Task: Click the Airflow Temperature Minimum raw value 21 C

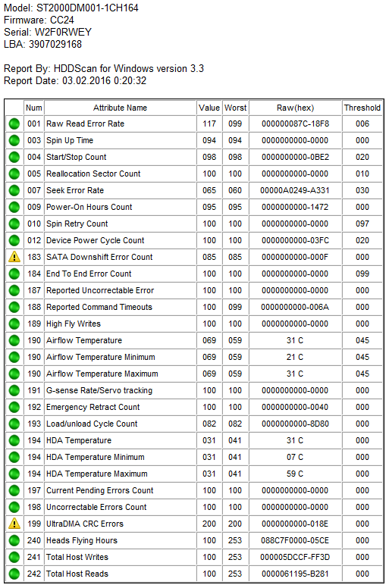Action: 295,357
